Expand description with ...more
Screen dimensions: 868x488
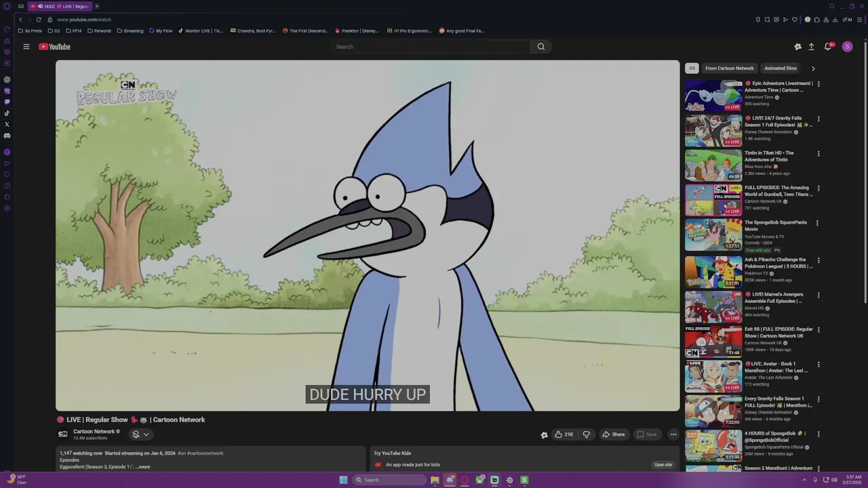click(x=143, y=467)
